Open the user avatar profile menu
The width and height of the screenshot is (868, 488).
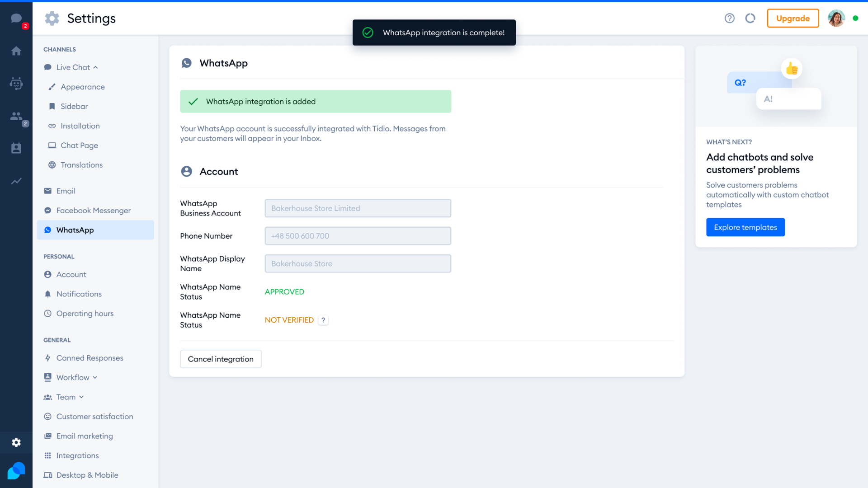pos(836,18)
